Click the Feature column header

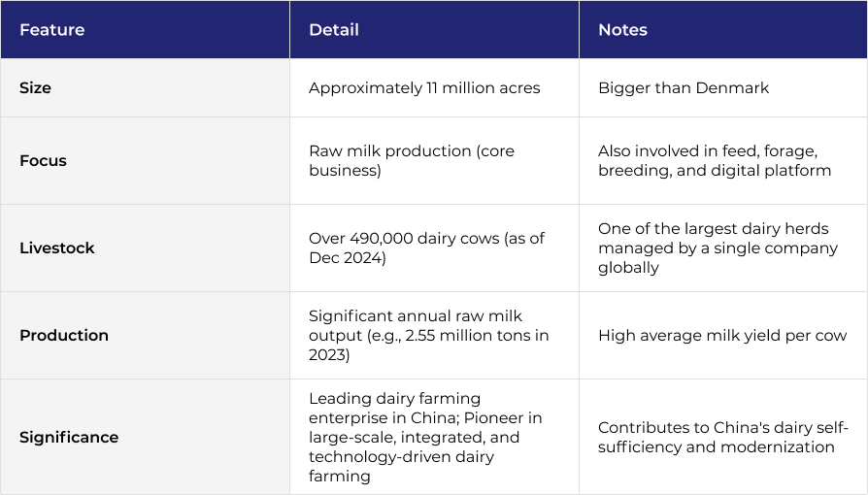(x=52, y=30)
